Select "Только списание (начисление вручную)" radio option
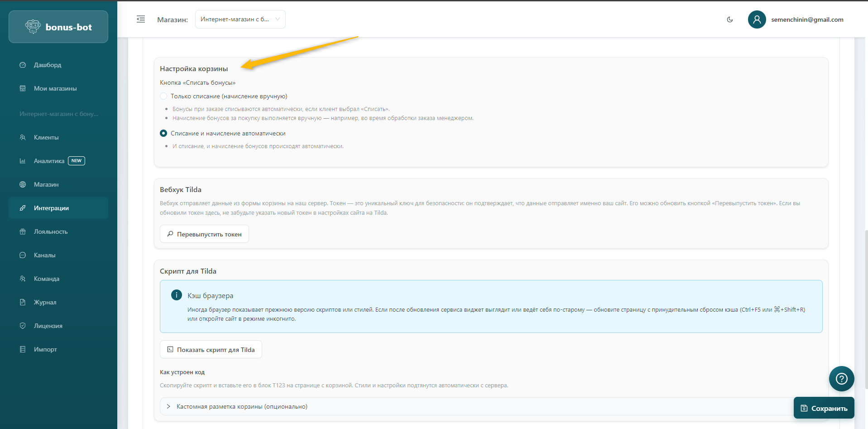 [x=163, y=96]
